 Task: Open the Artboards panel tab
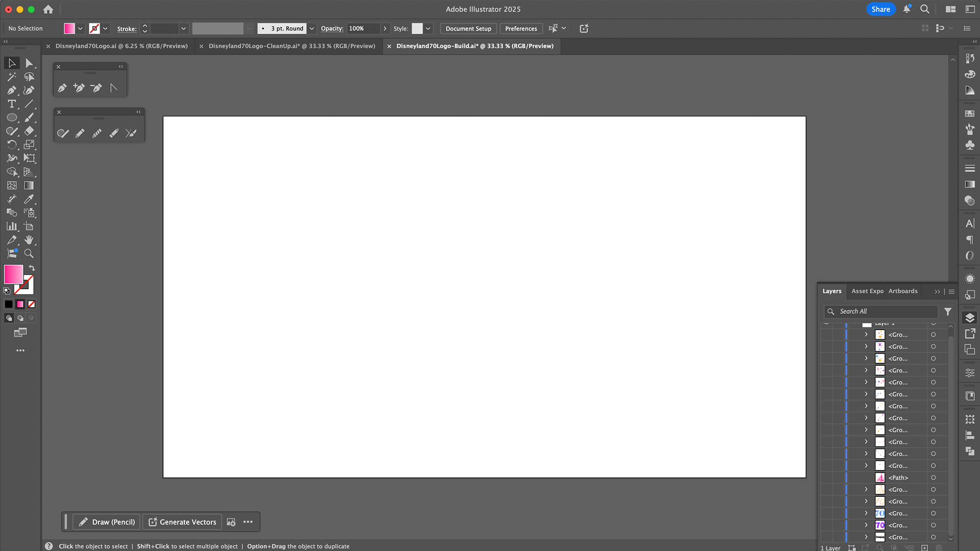click(x=902, y=291)
